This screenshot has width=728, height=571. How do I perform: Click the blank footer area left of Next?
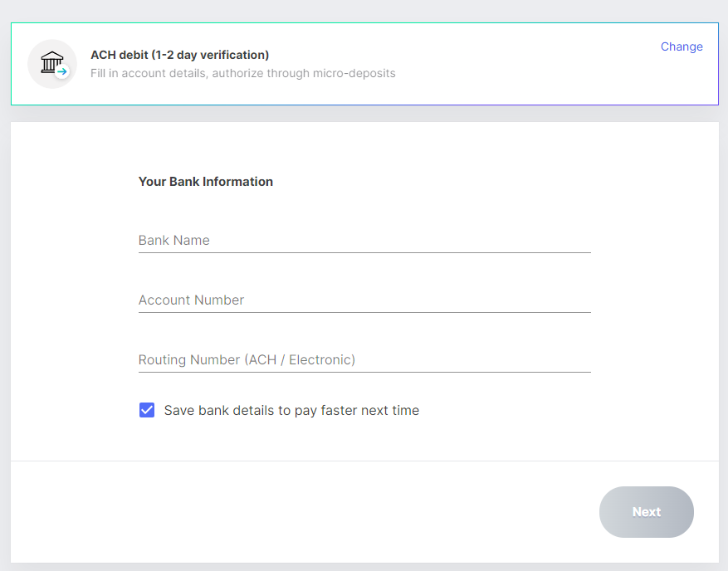pos(302,511)
